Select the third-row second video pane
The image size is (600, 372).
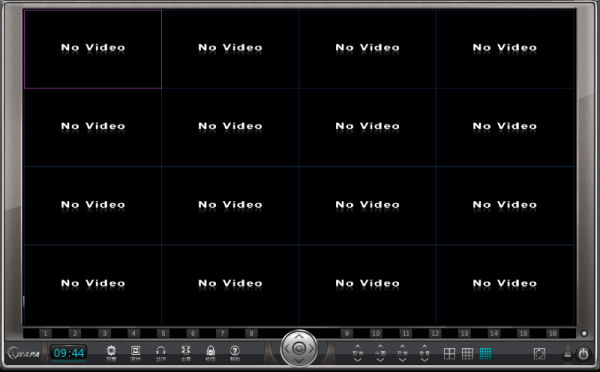(230, 206)
